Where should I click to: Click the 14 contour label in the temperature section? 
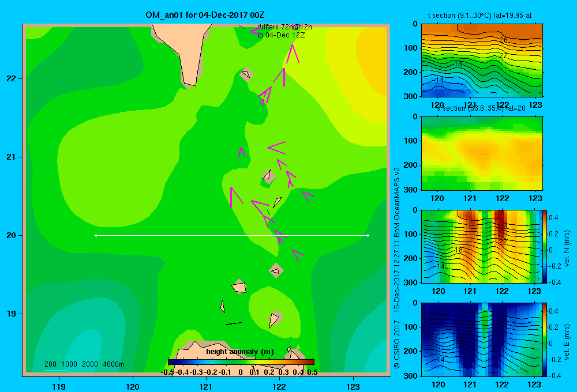pos(439,80)
